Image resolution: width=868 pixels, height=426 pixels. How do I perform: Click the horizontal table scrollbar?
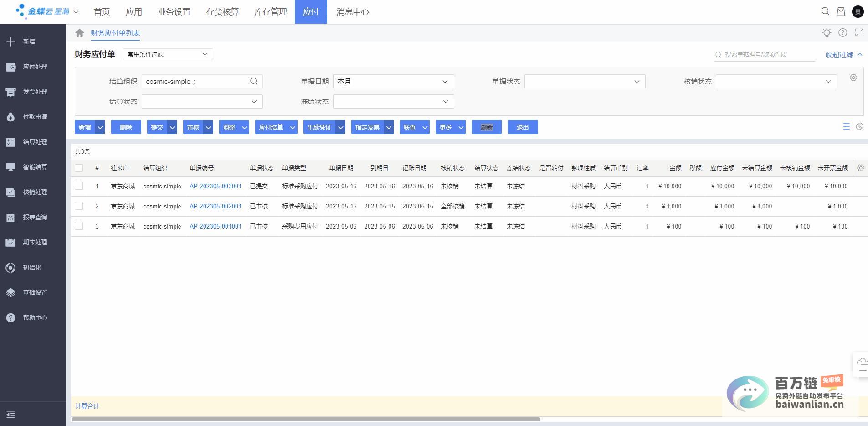pos(306,419)
